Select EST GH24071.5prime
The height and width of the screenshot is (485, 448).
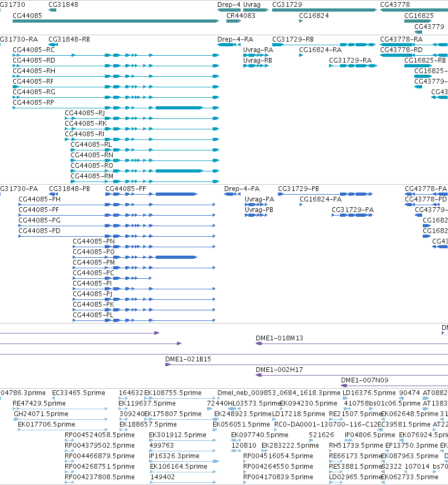click(x=41, y=414)
